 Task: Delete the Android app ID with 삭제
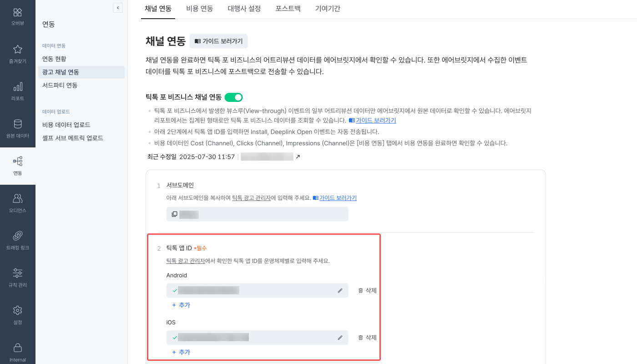tap(367, 290)
